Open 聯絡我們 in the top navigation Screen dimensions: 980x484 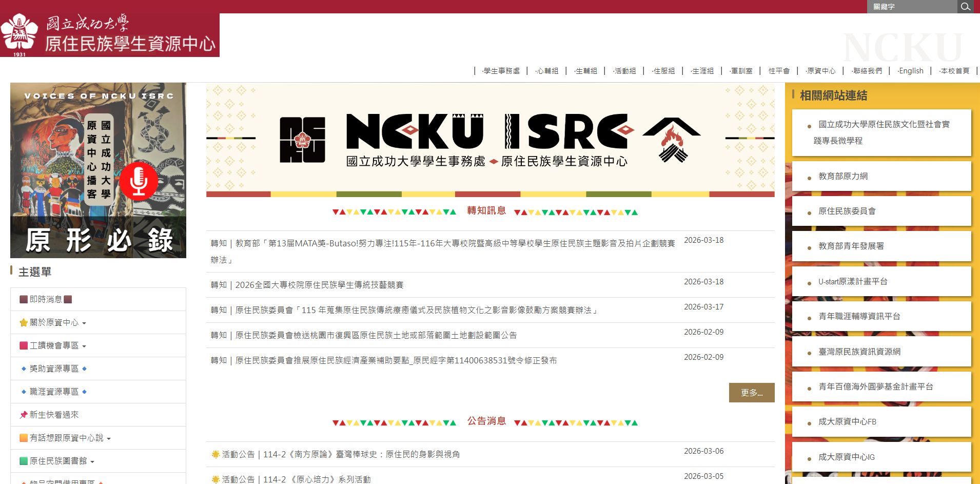pos(867,71)
